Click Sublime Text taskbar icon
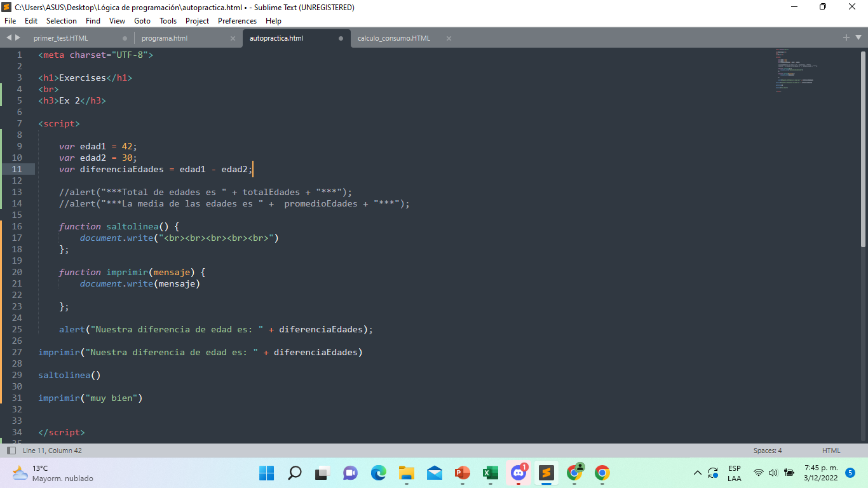This screenshot has width=868, height=488. pyautogui.click(x=546, y=473)
